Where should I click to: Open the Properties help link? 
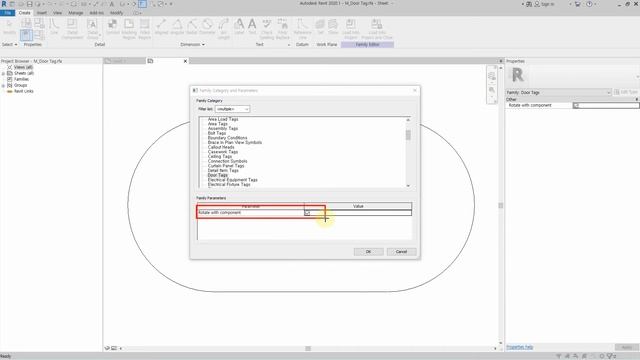coord(520,347)
